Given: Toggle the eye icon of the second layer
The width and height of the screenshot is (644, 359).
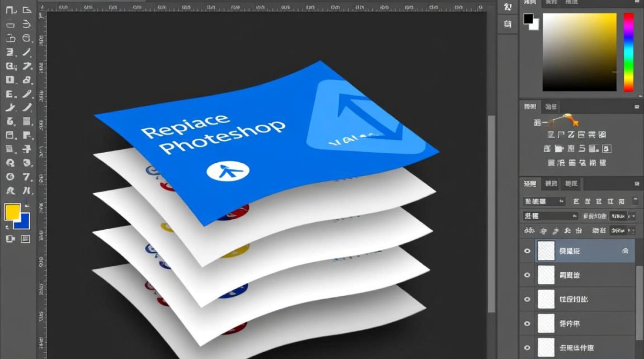Looking at the screenshot, I should (x=527, y=275).
